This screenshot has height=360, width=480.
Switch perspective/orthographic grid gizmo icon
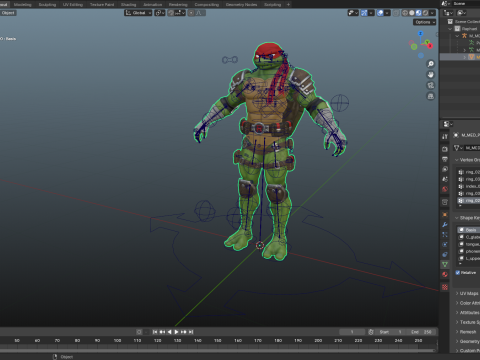(431, 96)
